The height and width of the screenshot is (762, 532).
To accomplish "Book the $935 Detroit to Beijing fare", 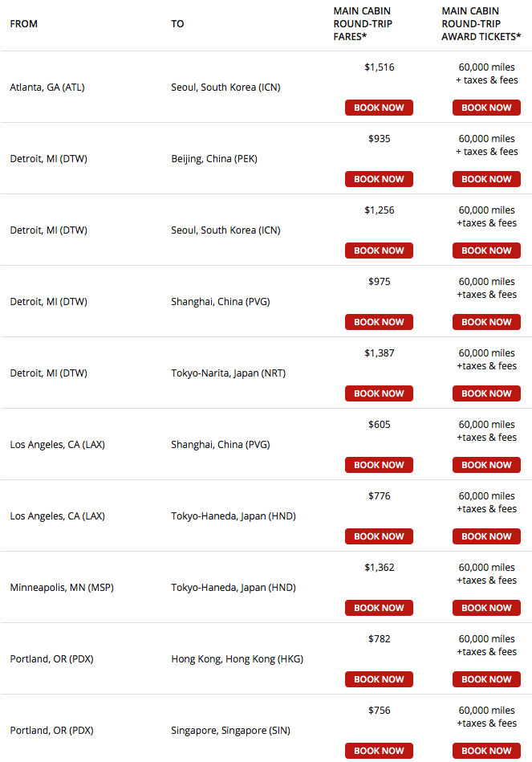I will click(x=379, y=179).
